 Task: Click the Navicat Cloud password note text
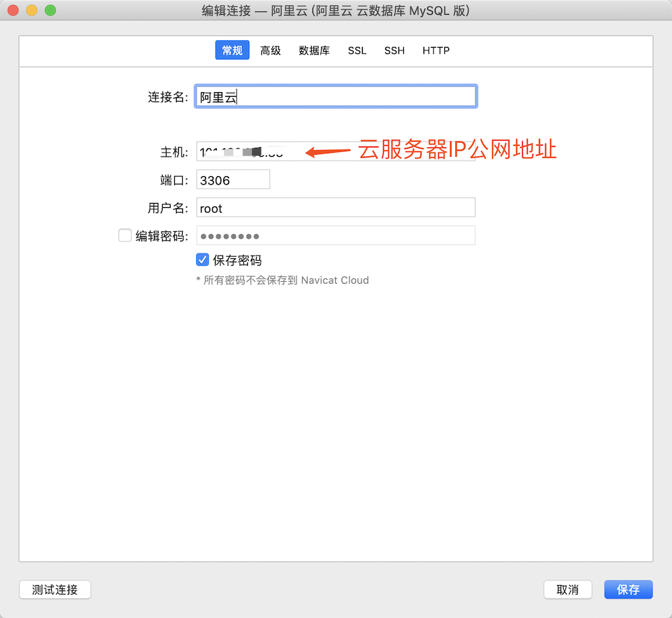pos(282,280)
